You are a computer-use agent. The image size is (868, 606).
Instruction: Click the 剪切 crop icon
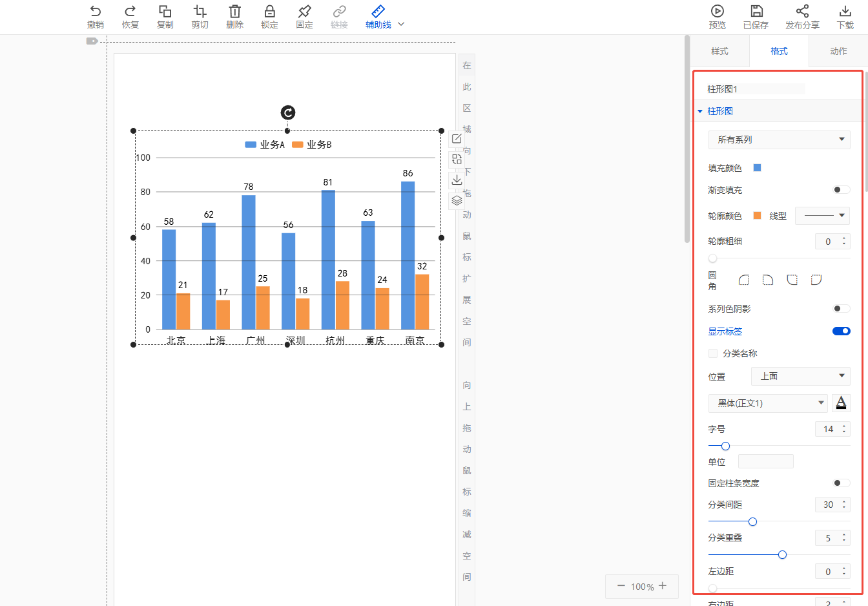click(200, 11)
